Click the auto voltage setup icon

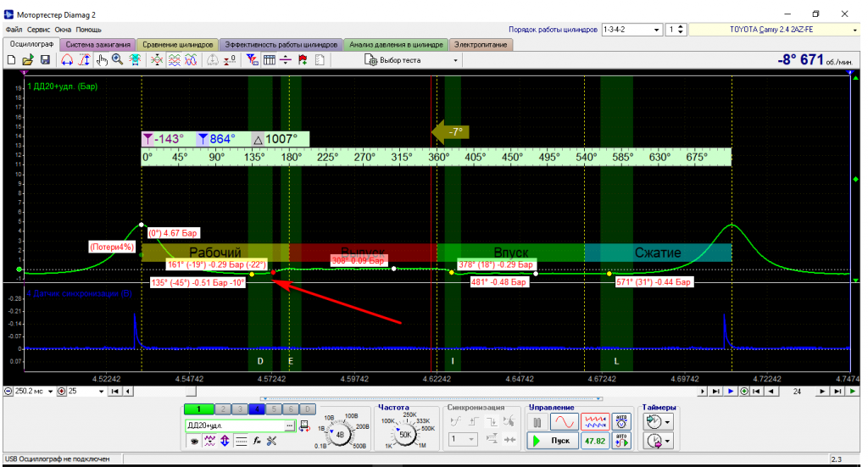622,422
